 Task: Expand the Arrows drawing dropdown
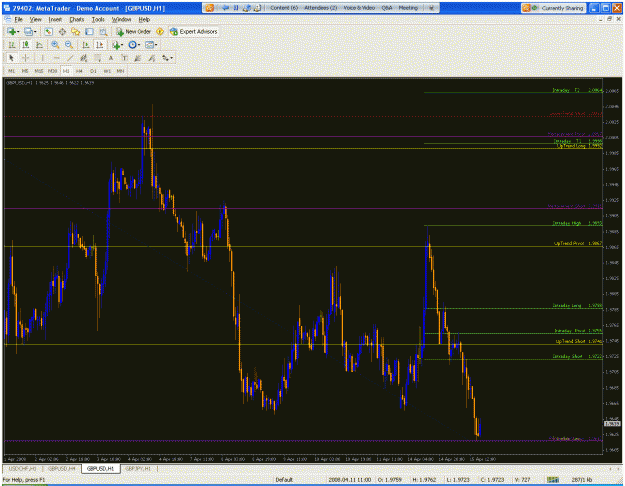172,59
